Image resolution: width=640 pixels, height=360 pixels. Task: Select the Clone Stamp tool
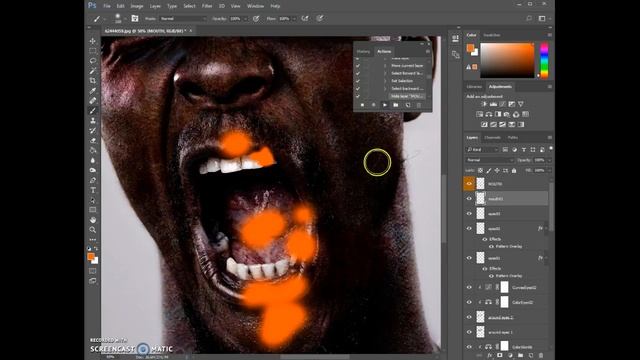click(x=93, y=120)
